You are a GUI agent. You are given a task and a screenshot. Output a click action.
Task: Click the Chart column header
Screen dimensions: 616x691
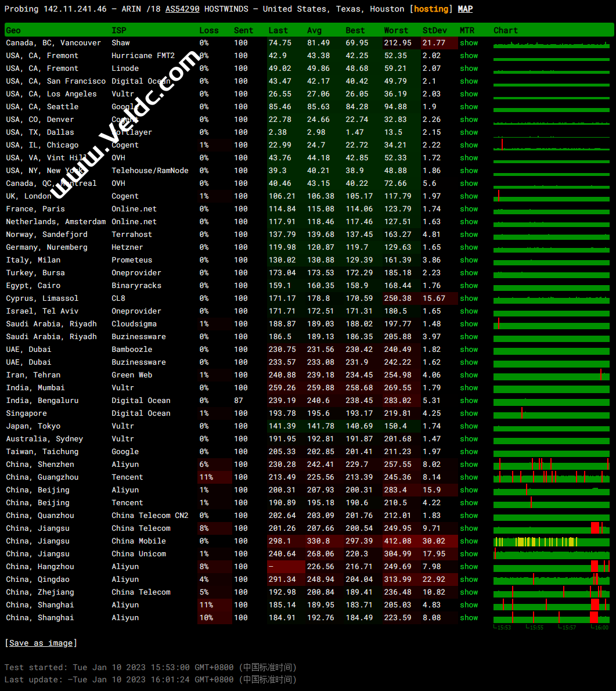pyautogui.click(x=506, y=30)
